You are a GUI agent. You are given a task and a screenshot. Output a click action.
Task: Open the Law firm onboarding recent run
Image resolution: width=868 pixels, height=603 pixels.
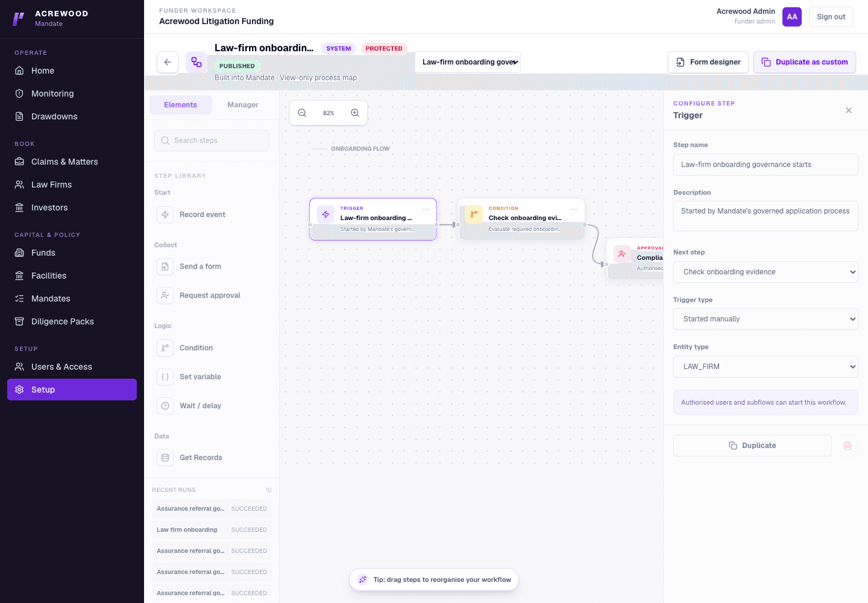pyautogui.click(x=212, y=530)
